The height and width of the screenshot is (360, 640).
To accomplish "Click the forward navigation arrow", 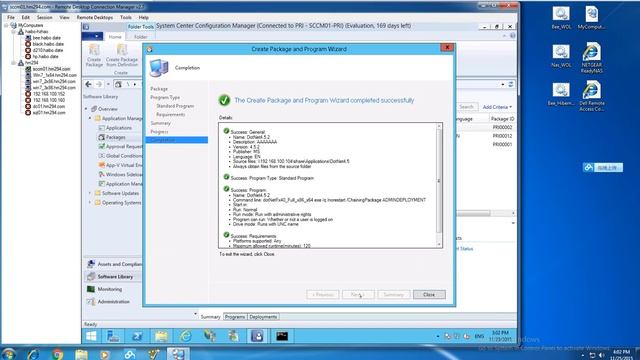I will click(x=99, y=84).
